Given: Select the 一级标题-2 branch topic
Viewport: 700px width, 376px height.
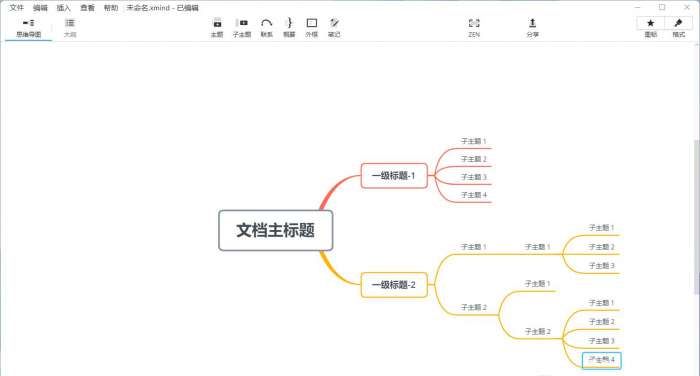Looking at the screenshot, I should tap(394, 284).
